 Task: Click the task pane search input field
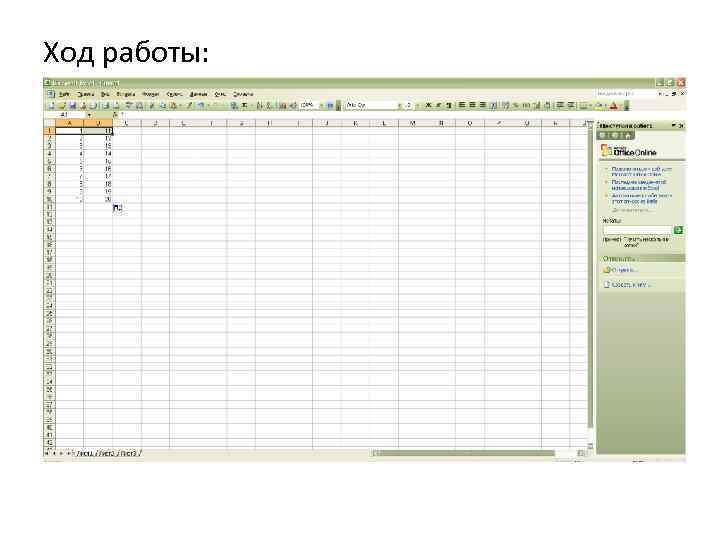(x=637, y=230)
